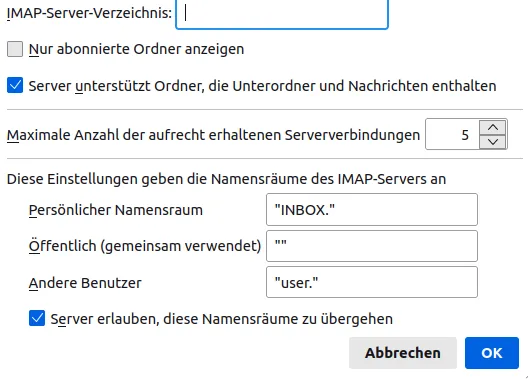Click the 'IMAP-Server-Verzeichnis:' label text
The image size is (528, 379).
click(89, 13)
